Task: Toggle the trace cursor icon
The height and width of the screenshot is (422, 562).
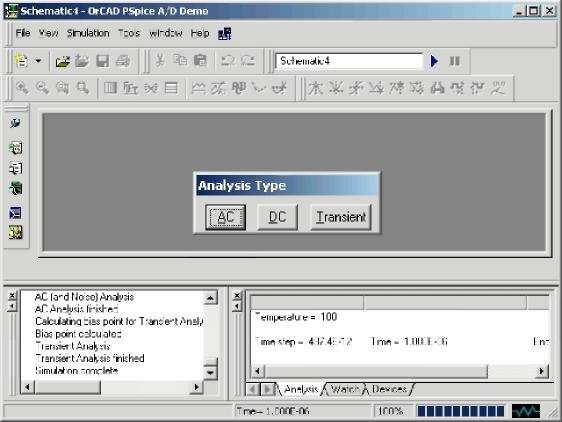Action: tap(279, 88)
